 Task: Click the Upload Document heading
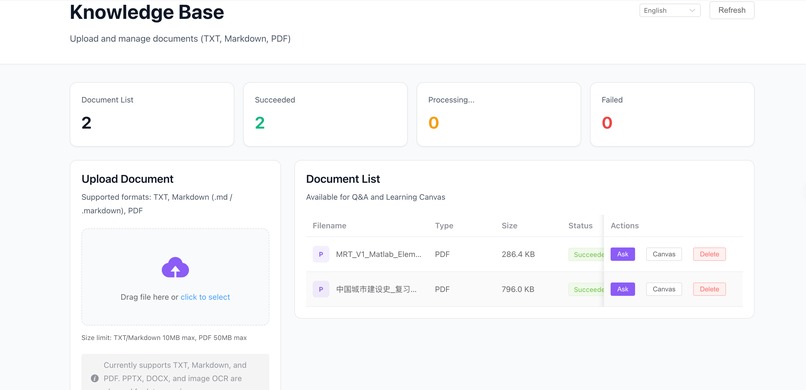point(127,179)
